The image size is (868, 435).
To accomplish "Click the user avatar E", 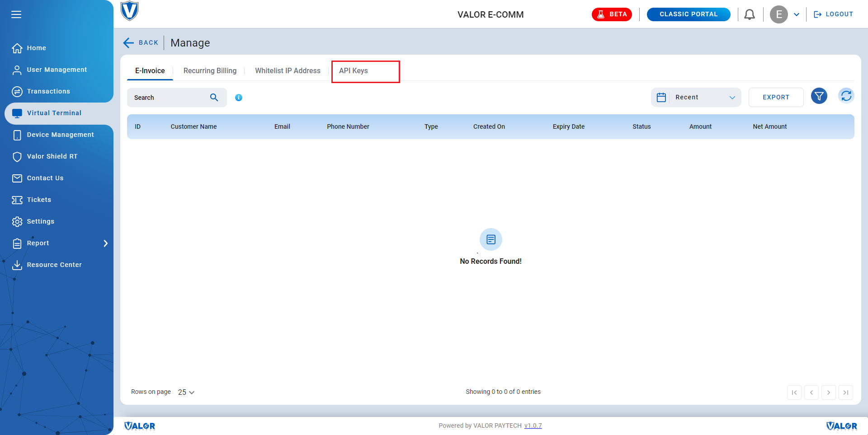I will tap(779, 14).
